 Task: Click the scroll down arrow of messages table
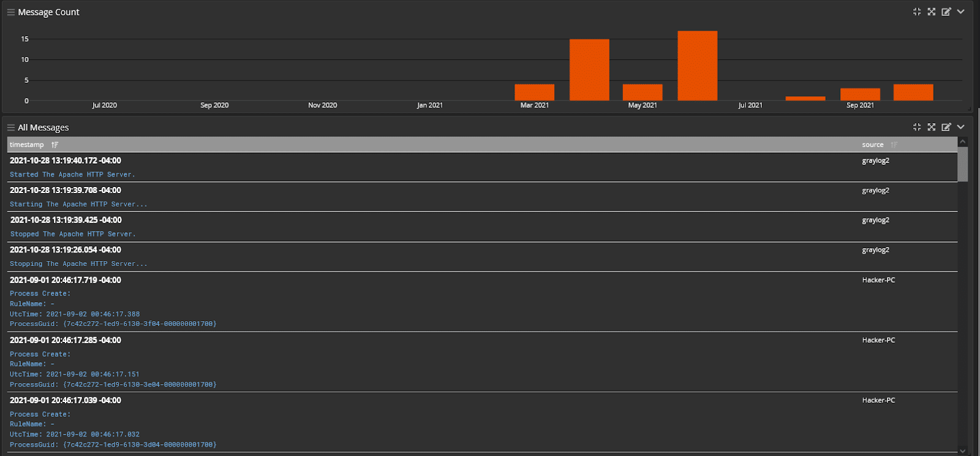point(963,451)
